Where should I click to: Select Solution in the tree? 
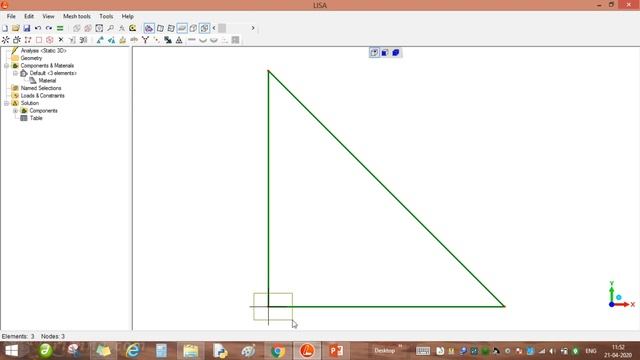click(30, 103)
